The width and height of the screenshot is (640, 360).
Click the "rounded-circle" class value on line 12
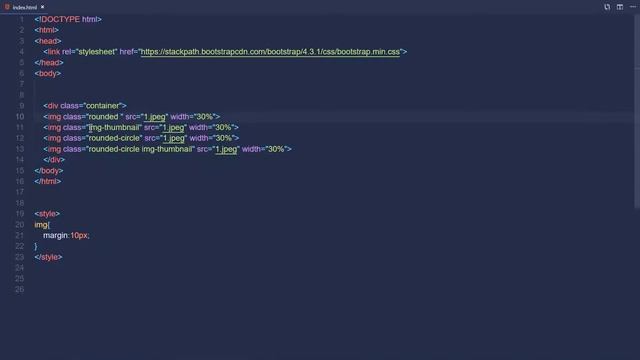point(114,138)
